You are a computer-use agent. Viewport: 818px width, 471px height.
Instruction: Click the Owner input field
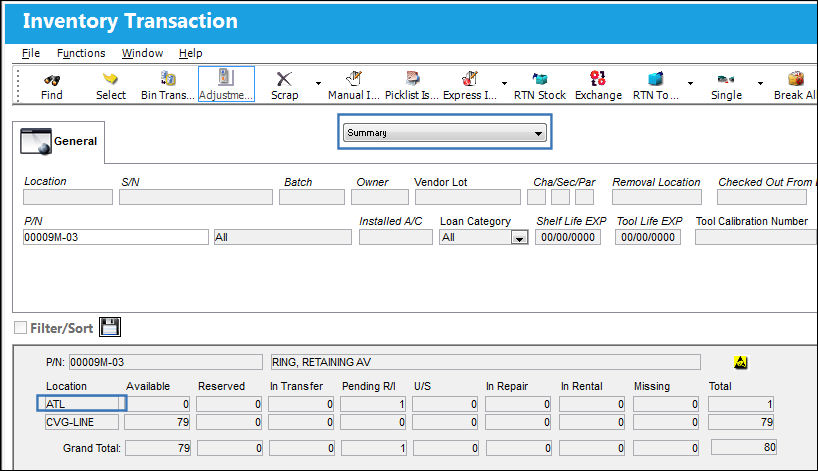point(380,197)
